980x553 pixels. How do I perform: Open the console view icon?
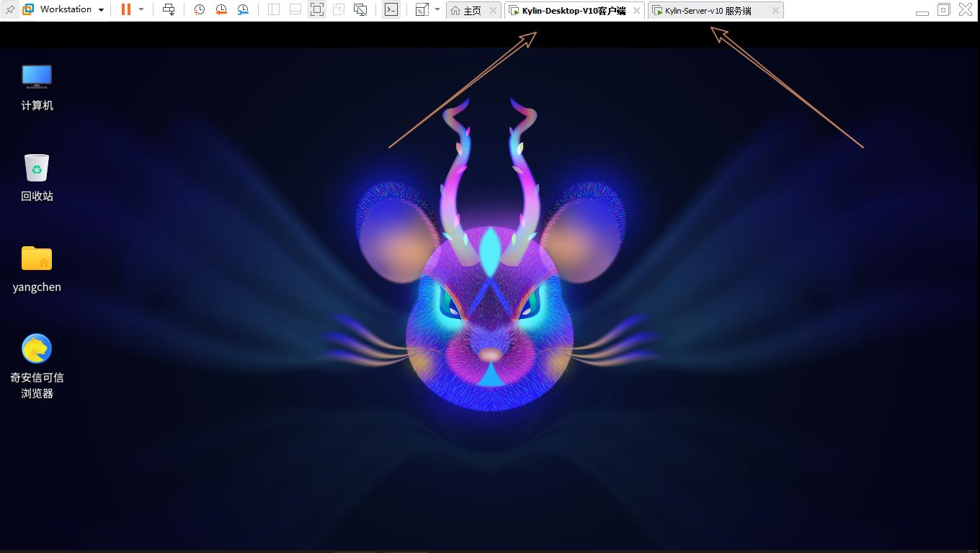[391, 10]
